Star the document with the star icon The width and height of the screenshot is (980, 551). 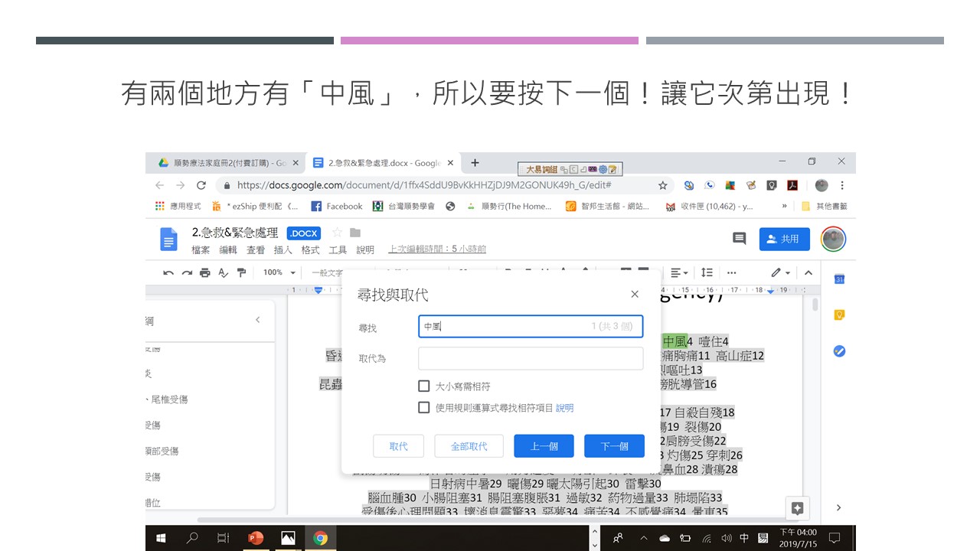tap(337, 233)
